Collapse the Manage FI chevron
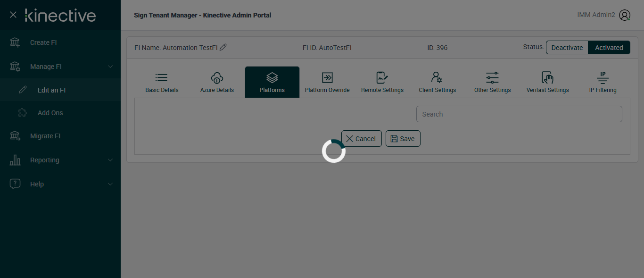This screenshot has height=278, width=644. click(x=110, y=67)
